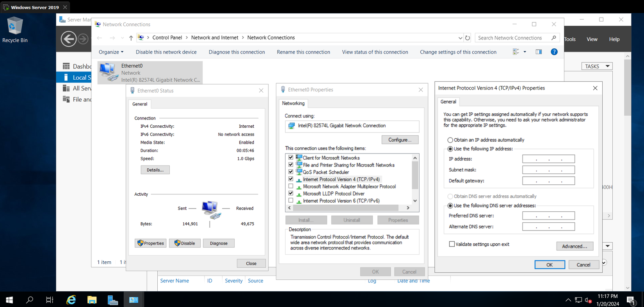Uncheck File and Printer Sharing for Microsoft Networks
The height and width of the screenshot is (307, 644).
pos(291,165)
